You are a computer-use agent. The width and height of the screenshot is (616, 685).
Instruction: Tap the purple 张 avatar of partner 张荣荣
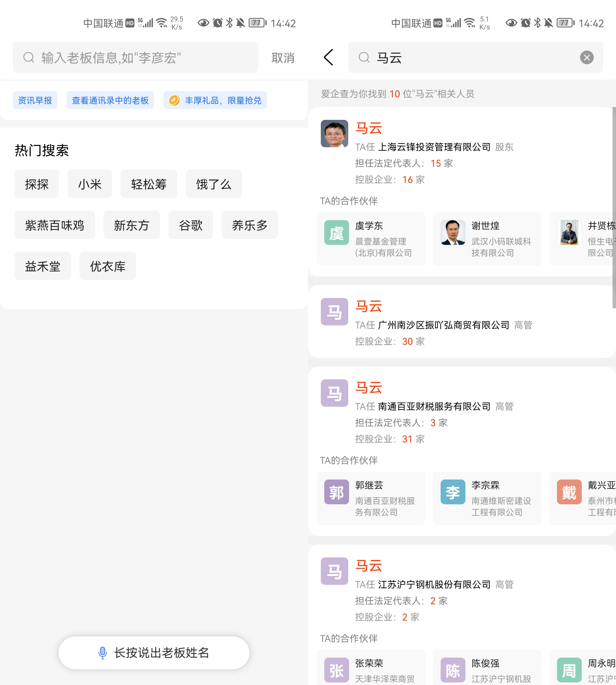point(337,670)
